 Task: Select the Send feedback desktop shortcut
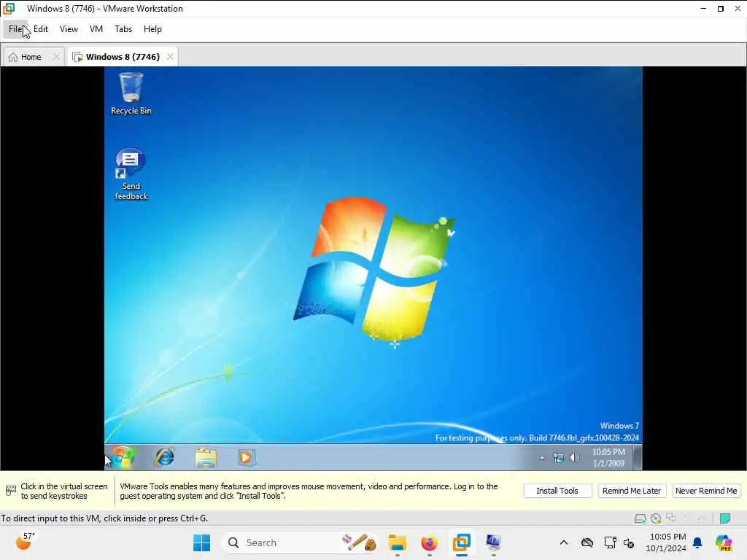coord(131,174)
